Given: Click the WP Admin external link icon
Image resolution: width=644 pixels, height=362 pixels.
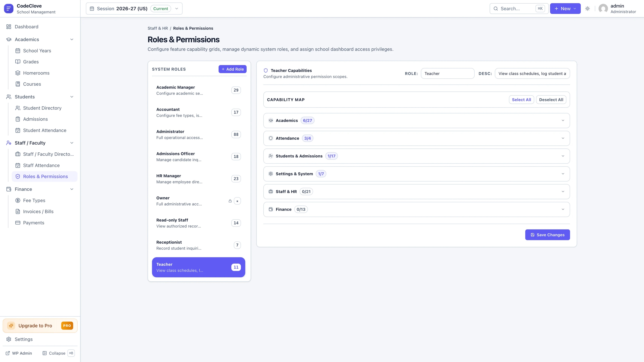Looking at the screenshot, I should [8, 353].
